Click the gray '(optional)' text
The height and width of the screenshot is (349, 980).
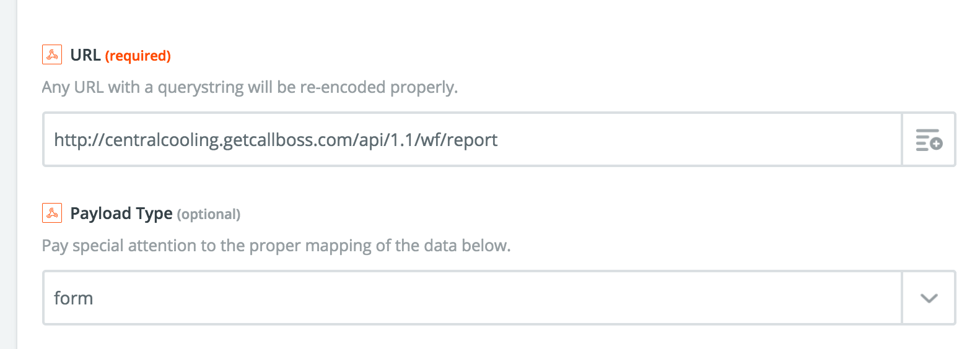209,214
